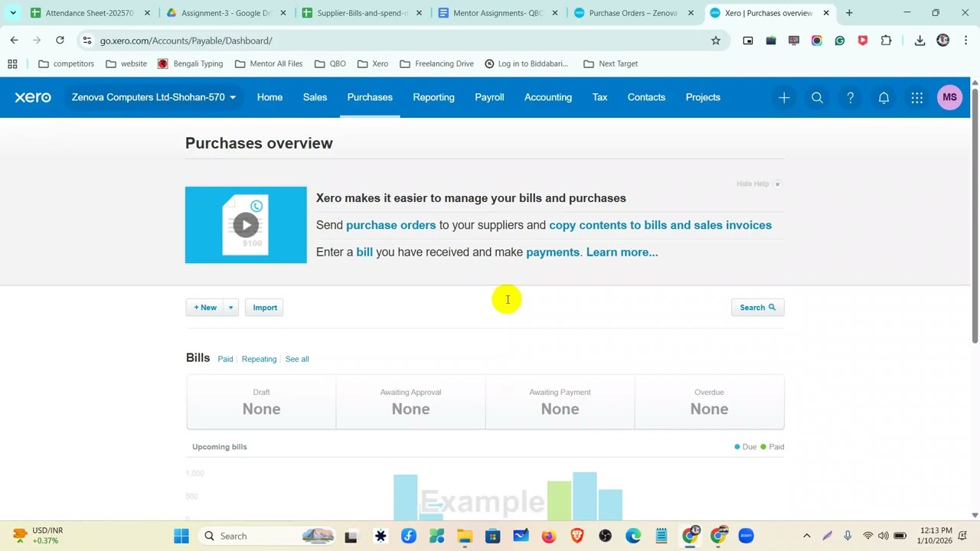Click the Xero logo
The width and height of the screenshot is (980, 551).
[x=33, y=97]
